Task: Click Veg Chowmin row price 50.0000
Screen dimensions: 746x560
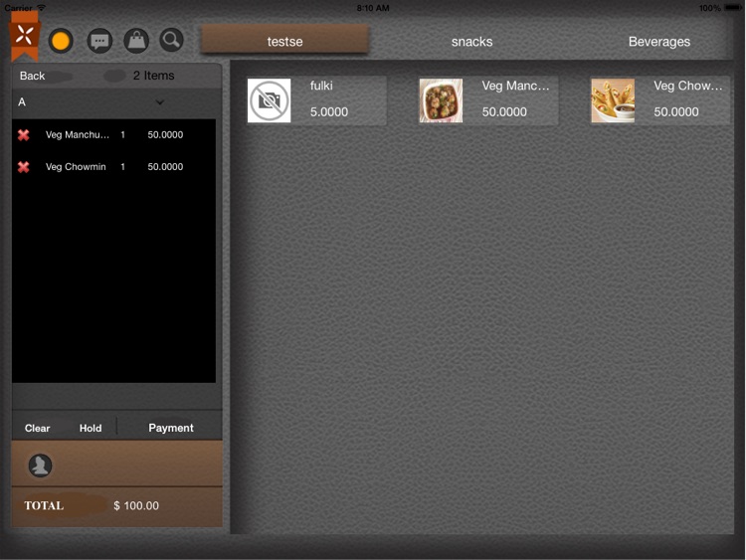Action: tap(165, 166)
